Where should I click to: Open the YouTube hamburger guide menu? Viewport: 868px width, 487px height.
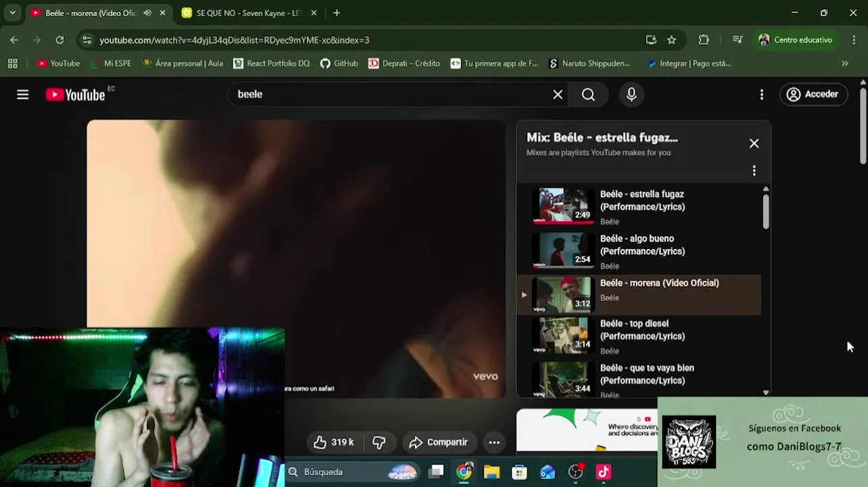tap(23, 95)
